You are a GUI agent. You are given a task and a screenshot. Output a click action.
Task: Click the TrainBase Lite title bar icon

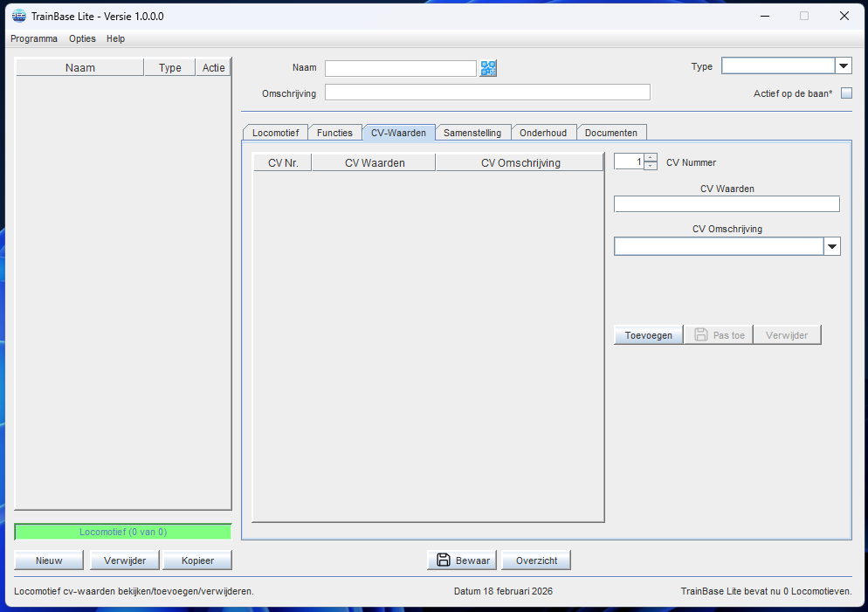(18, 16)
